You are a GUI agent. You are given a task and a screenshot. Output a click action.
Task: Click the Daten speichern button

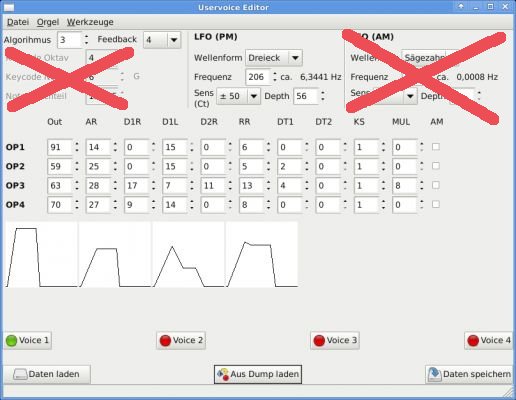[469, 374]
